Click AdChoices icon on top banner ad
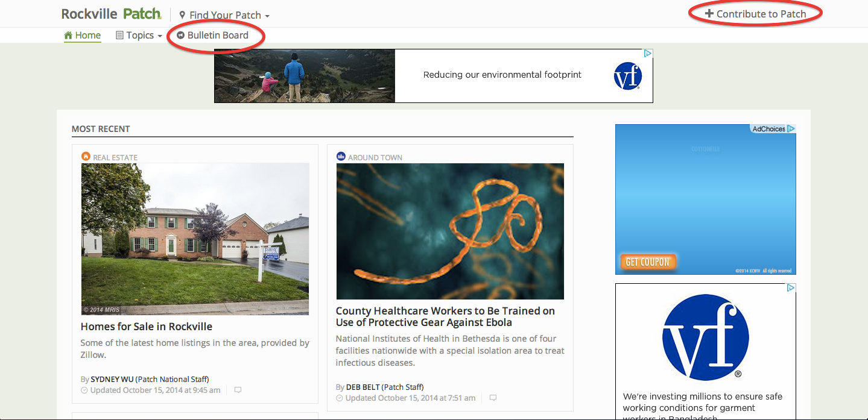 coord(647,54)
